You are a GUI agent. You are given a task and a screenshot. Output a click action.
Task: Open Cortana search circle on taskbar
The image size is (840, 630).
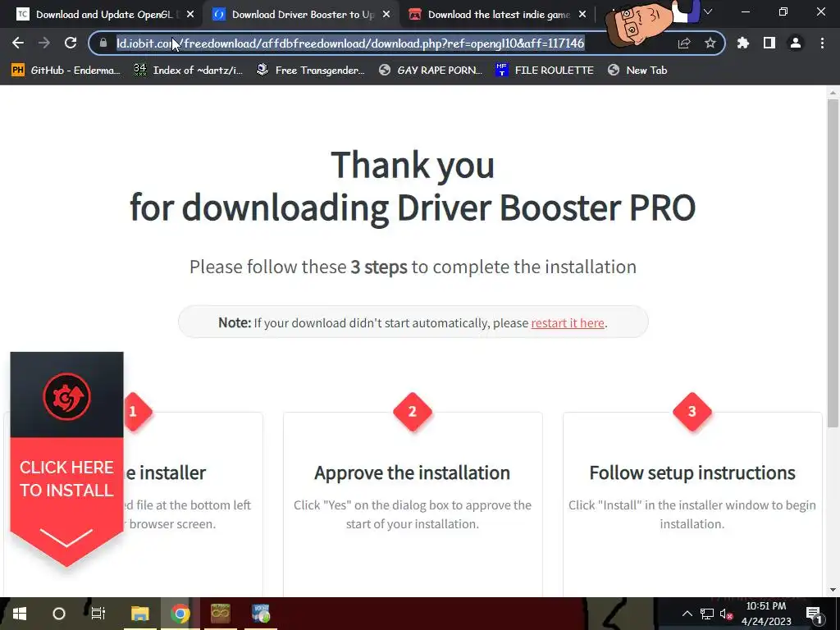click(59, 614)
